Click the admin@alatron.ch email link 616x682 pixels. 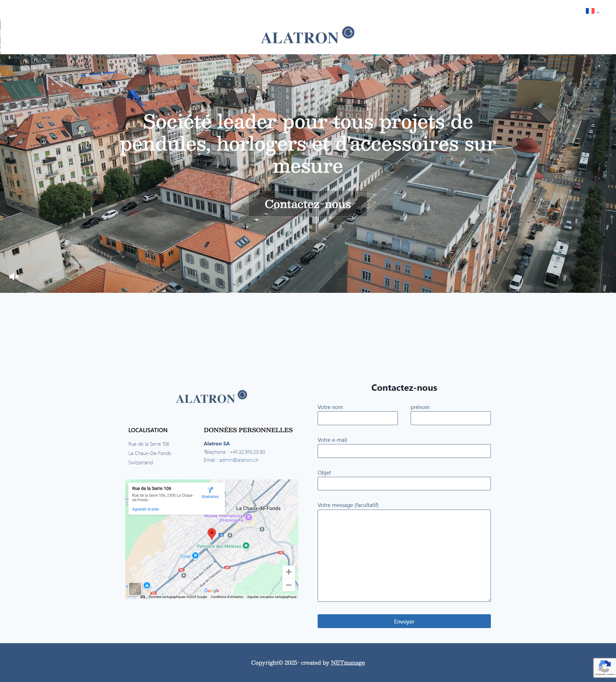(239, 460)
